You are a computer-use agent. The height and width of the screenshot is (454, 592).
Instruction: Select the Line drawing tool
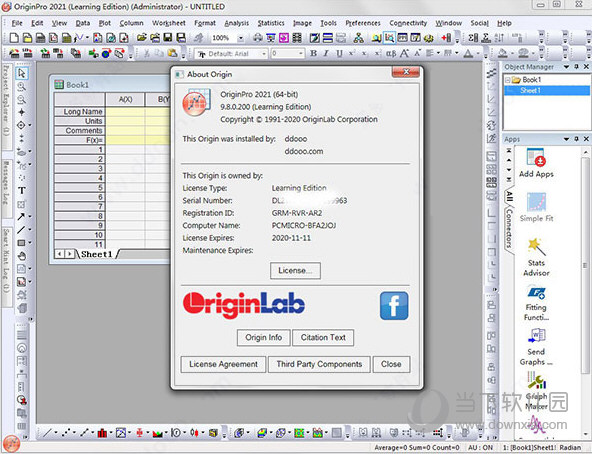click(x=21, y=229)
